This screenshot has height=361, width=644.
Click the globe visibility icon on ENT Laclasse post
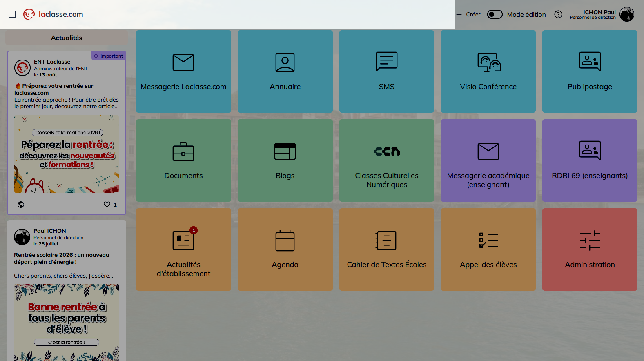[x=21, y=205]
